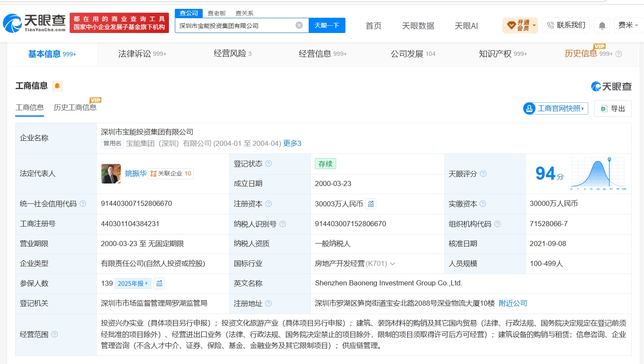Click the TianYanCha logo
This screenshot has height=364, width=644.
[x=35, y=23]
